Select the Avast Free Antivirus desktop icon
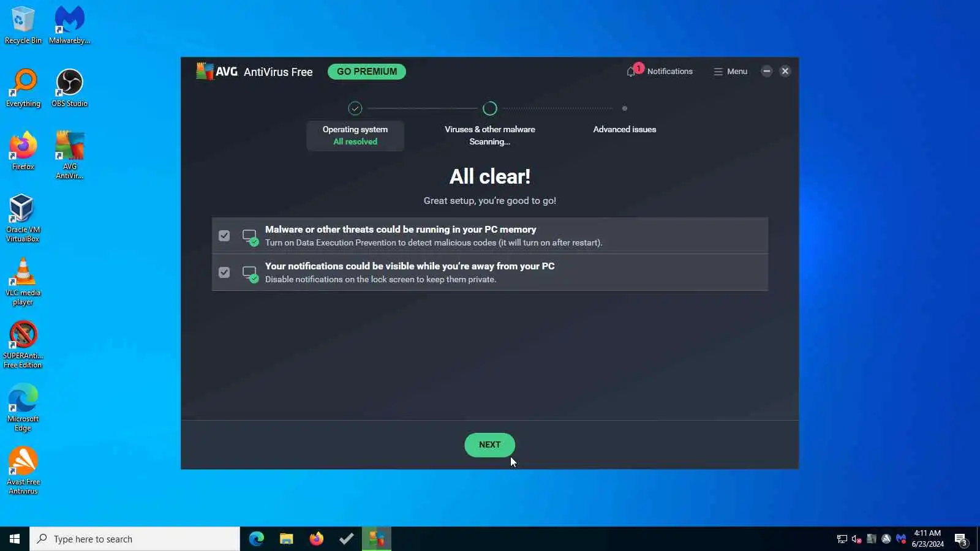 pyautogui.click(x=23, y=471)
